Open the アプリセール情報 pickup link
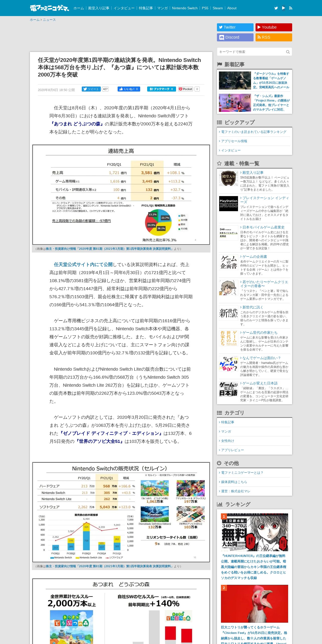Image resolution: width=322 pixels, height=644 pixels. coord(234,141)
